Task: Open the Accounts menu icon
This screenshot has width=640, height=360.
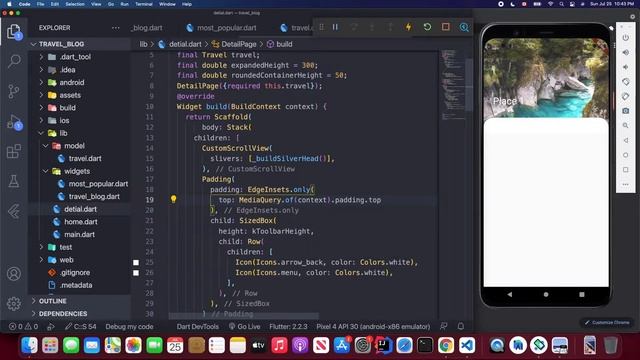Action: [x=14, y=273]
